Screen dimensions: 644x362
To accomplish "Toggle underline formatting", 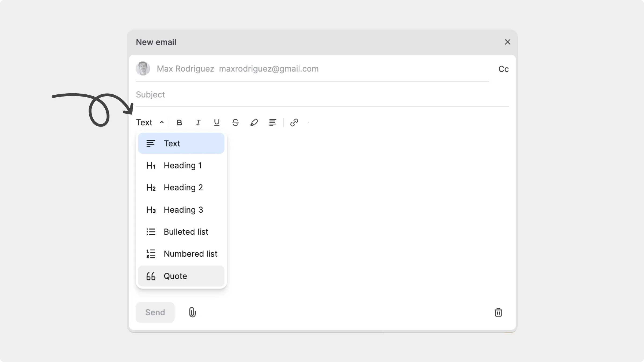I will click(217, 123).
